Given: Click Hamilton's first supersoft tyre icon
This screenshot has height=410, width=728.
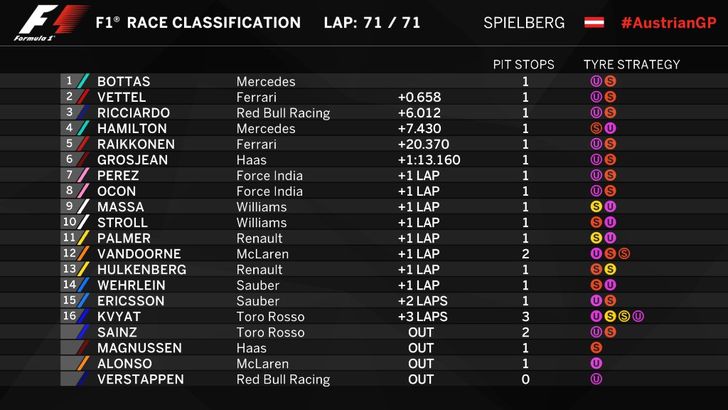Looking at the screenshot, I should tap(596, 128).
